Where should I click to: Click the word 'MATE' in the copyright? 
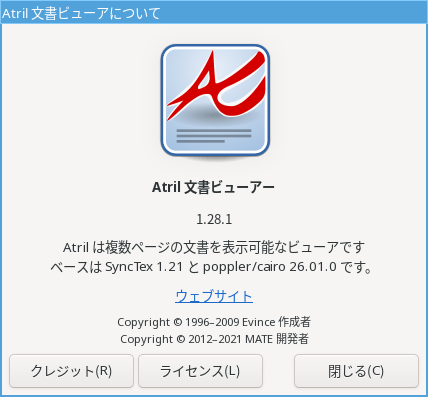(x=259, y=339)
